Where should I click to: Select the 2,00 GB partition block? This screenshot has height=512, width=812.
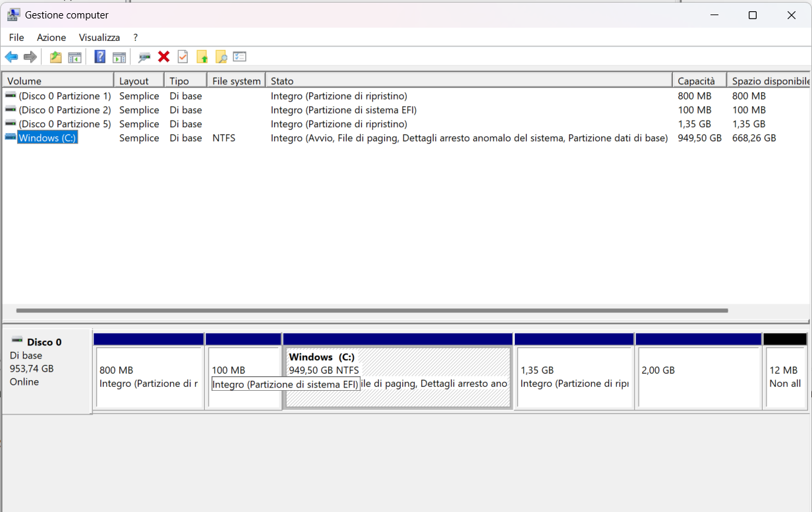699,372
